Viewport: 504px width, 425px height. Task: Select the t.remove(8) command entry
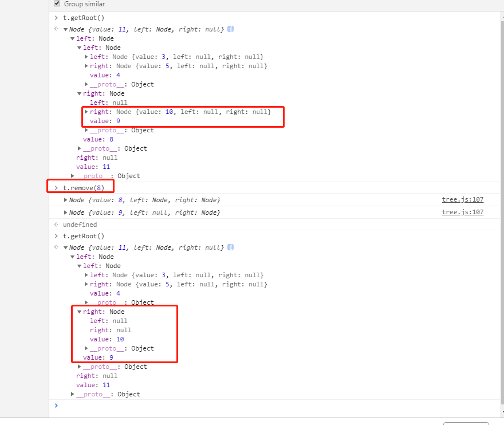(x=84, y=188)
